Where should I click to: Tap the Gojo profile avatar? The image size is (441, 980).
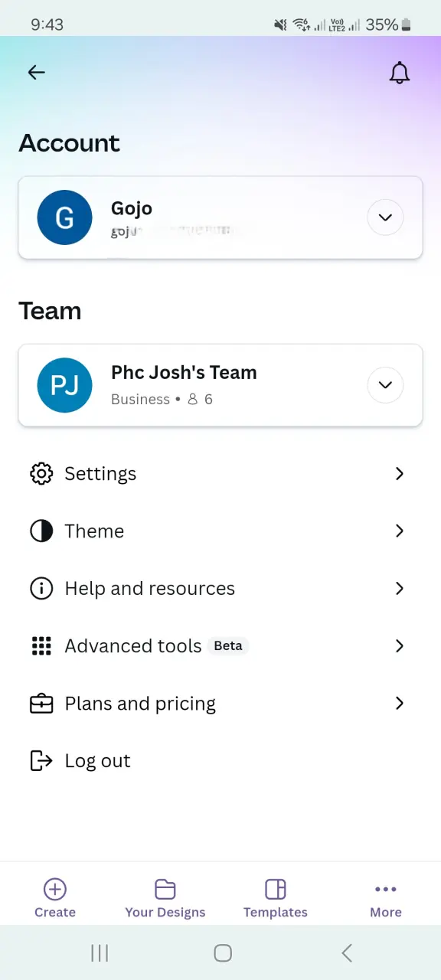pyautogui.click(x=65, y=217)
